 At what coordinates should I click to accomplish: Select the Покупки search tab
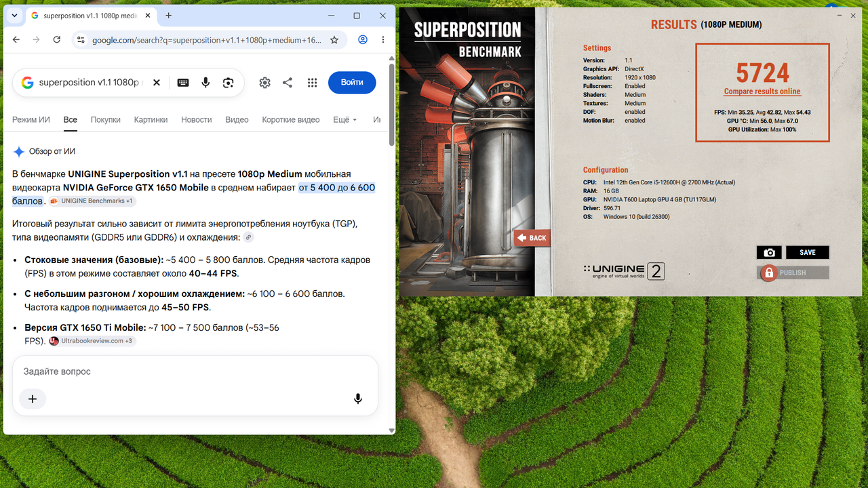coord(106,120)
